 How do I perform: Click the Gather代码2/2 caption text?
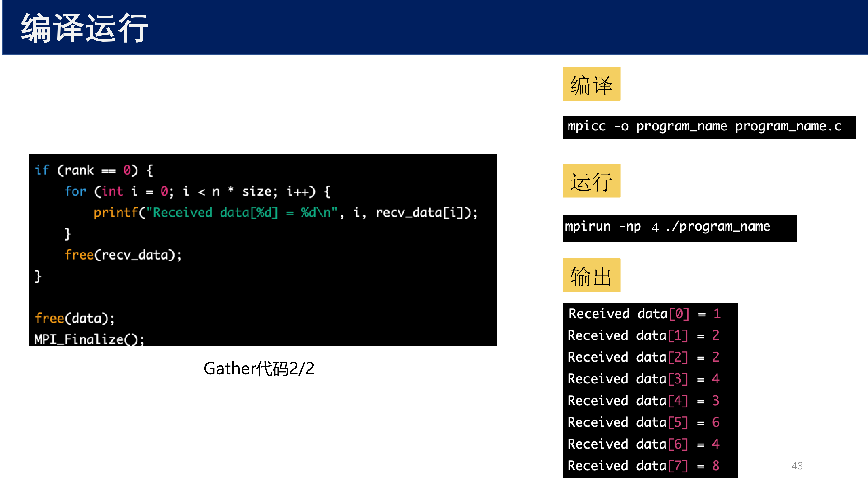click(259, 368)
